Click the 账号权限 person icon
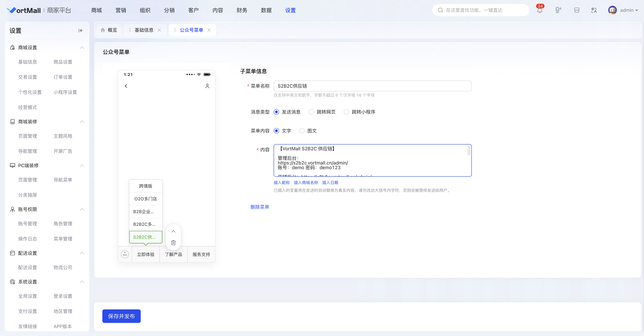Viewport: 644px width, 336px height. (x=12, y=209)
